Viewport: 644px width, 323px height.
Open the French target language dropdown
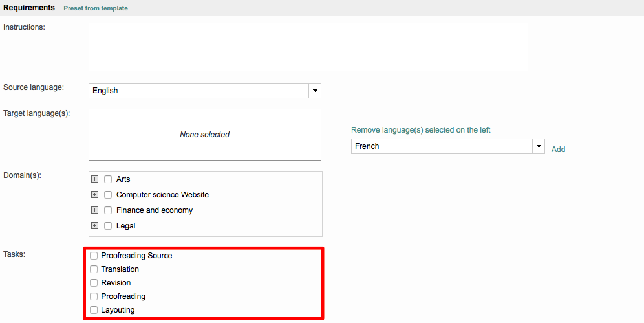[447, 146]
